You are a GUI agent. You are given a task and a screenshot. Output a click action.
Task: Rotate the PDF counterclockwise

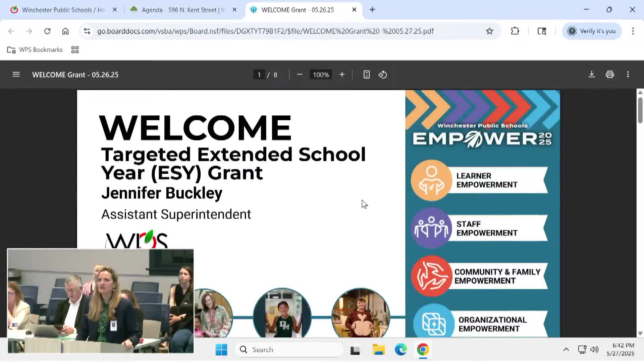(383, 74)
